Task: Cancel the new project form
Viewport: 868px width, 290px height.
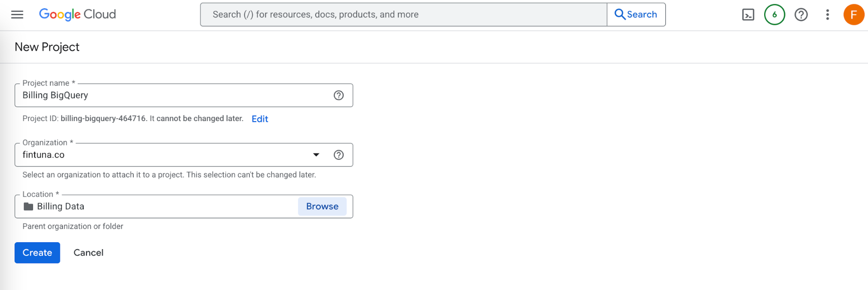Action: [89, 253]
